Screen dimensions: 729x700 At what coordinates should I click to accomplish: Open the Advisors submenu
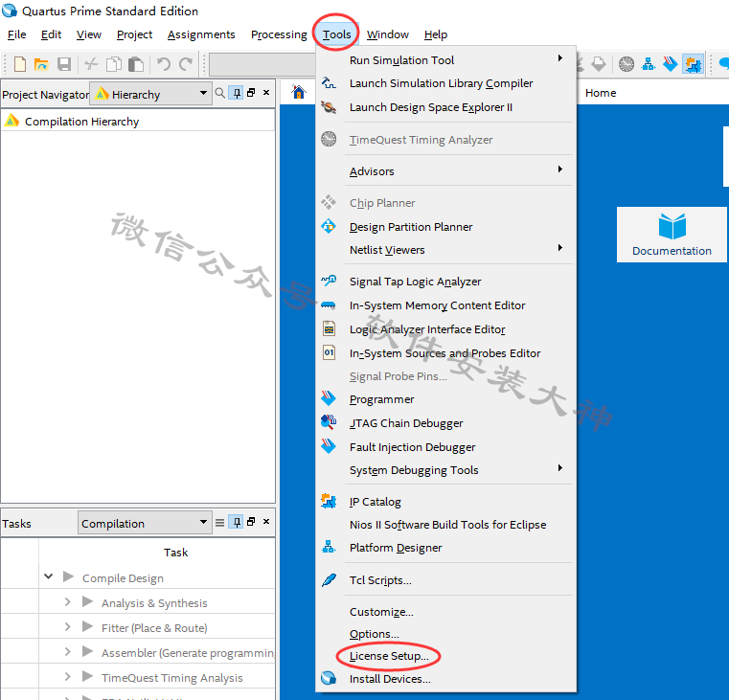point(445,171)
